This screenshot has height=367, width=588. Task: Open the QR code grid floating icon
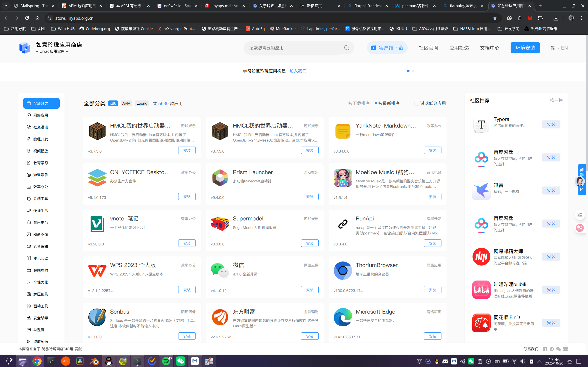point(580,215)
